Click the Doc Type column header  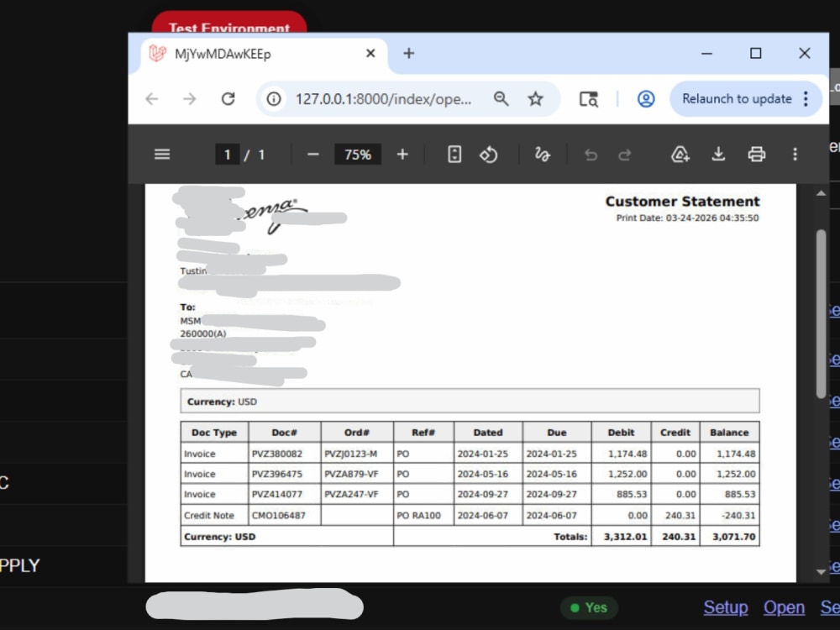coord(214,433)
